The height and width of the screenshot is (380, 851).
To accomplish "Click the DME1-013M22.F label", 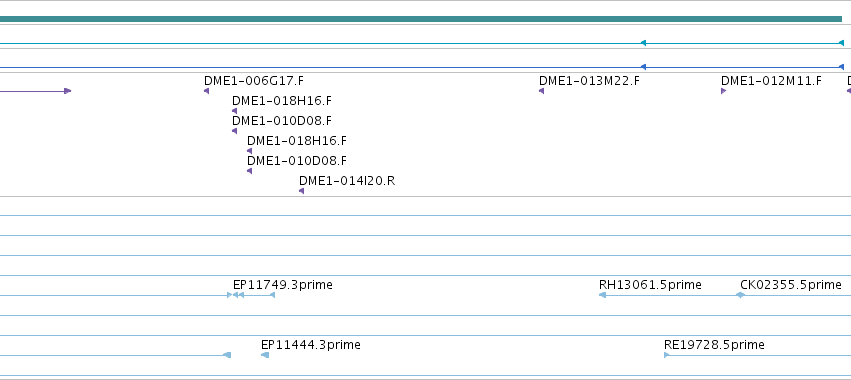I will point(589,81).
